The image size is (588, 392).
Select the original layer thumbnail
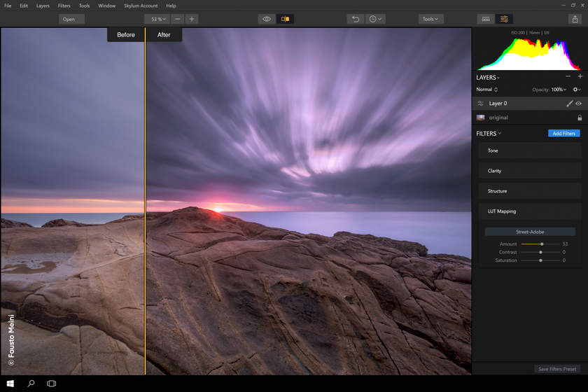click(480, 118)
